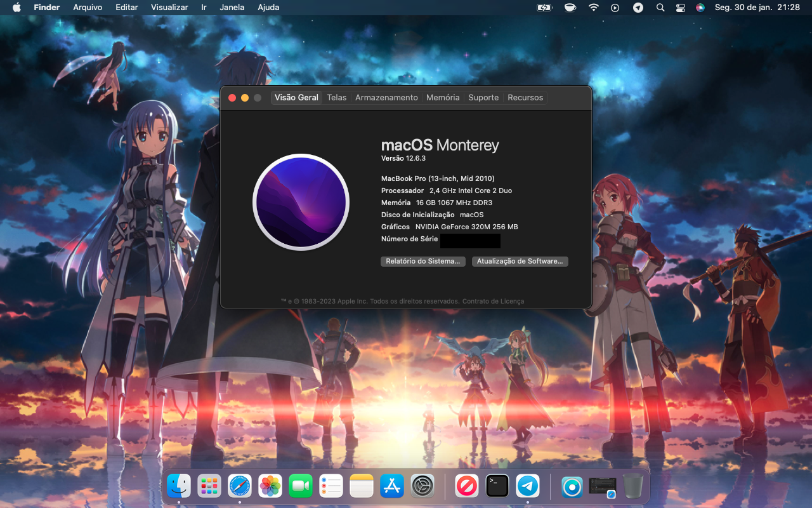Open the Editar menu
Image resolution: width=812 pixels, height=508 pixels.
[x=127, y=8]
